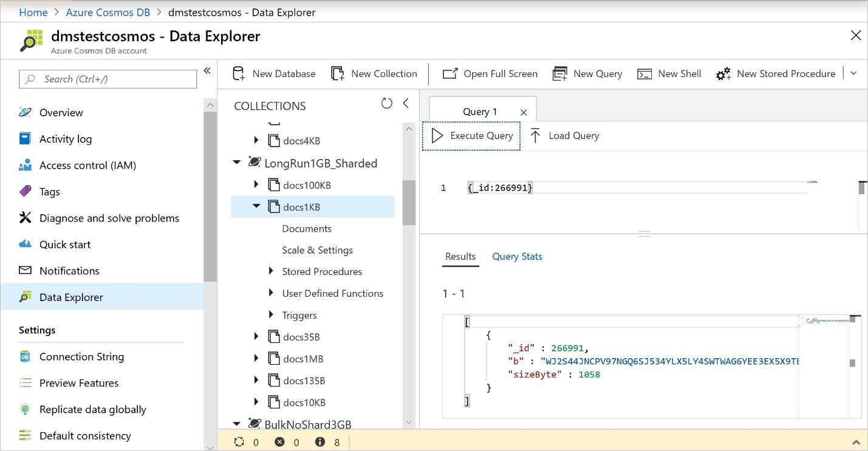Screen dimensions: 868x451
Task: Expand the docs135B collection
Action: (x=256, y=380)
